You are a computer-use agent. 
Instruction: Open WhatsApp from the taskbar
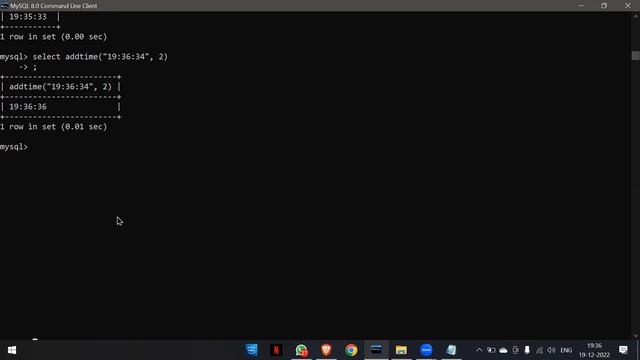(x=302, y=350)
